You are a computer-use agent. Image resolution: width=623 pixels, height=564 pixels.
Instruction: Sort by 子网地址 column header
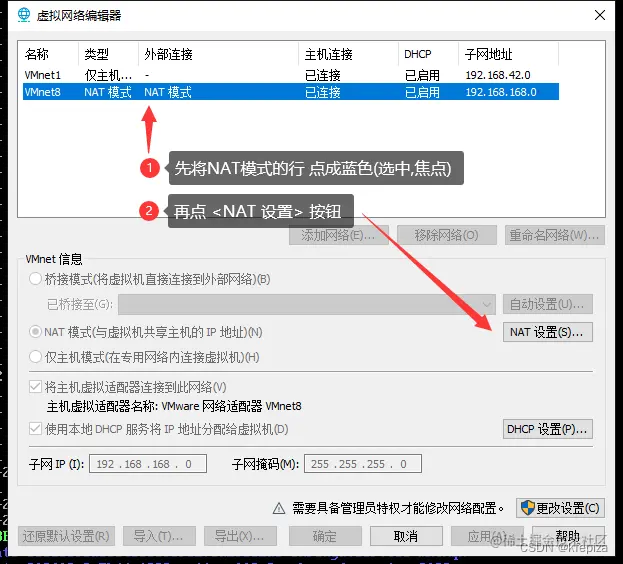(x=509, y=54)
